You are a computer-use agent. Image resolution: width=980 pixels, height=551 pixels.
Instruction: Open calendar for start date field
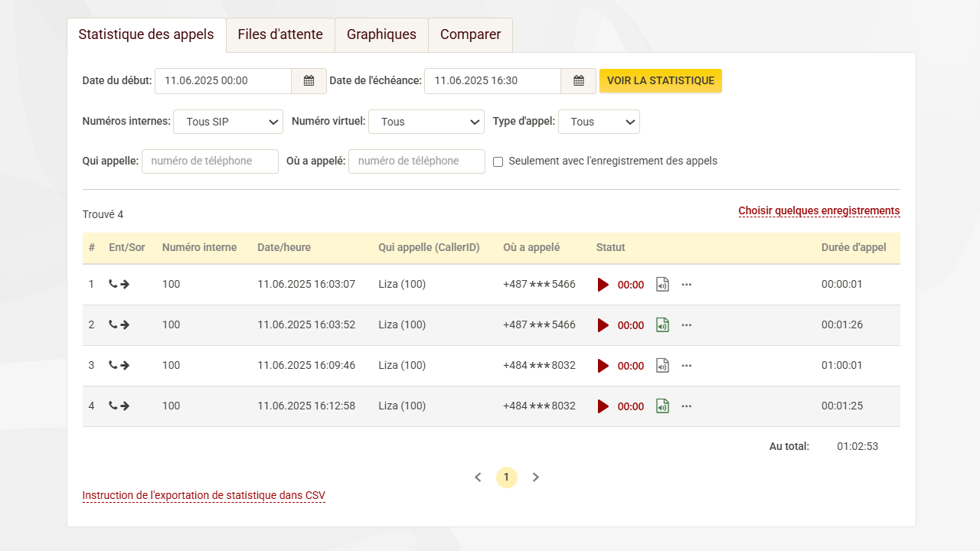pos(309,81)
